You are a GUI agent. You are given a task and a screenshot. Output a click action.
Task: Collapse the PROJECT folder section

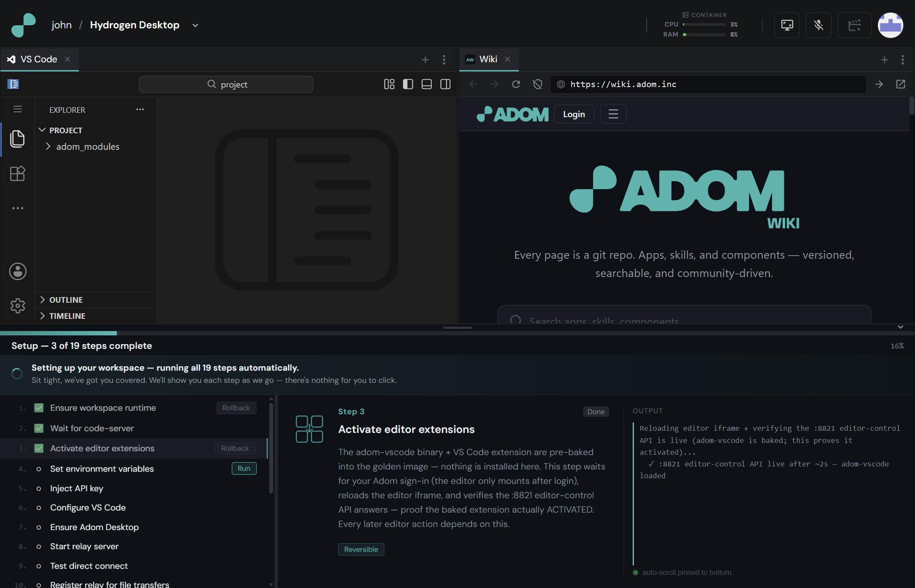96,130
